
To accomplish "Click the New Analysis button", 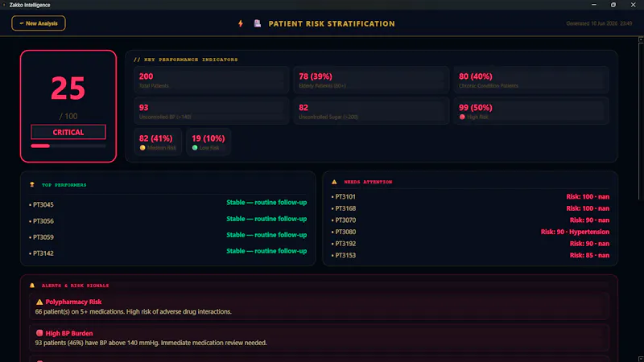I will click(38, 23).
